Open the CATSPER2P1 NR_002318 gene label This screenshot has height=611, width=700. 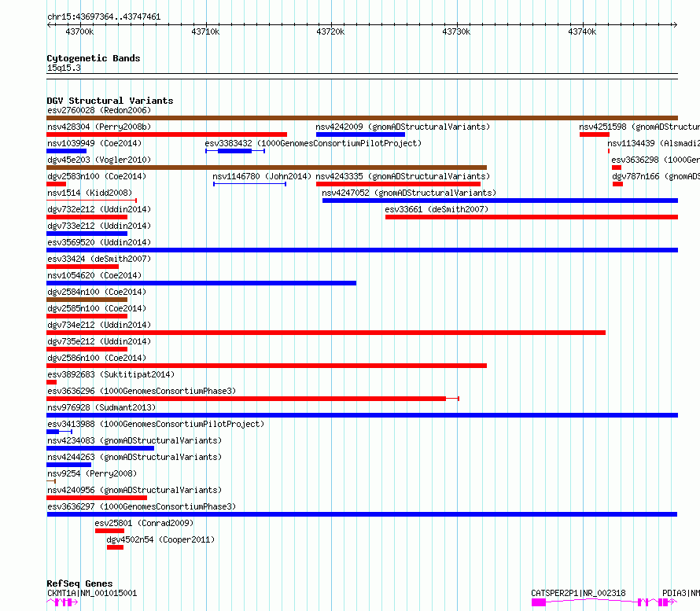click(x=578, y=593)
